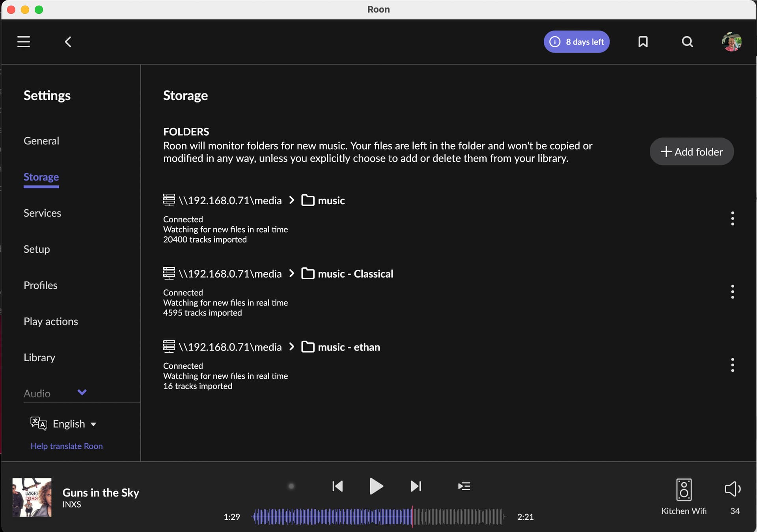Image resolution: width=757 pixels, height=532 pixels.
Task: Open the English language dropdown
Action: (x=75, y=424)
